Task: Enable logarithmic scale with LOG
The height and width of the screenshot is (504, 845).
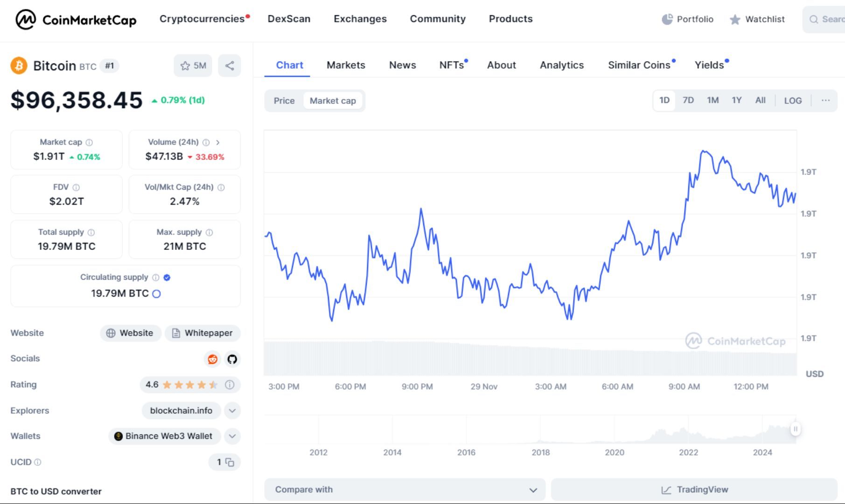Action: click(793, 100)
